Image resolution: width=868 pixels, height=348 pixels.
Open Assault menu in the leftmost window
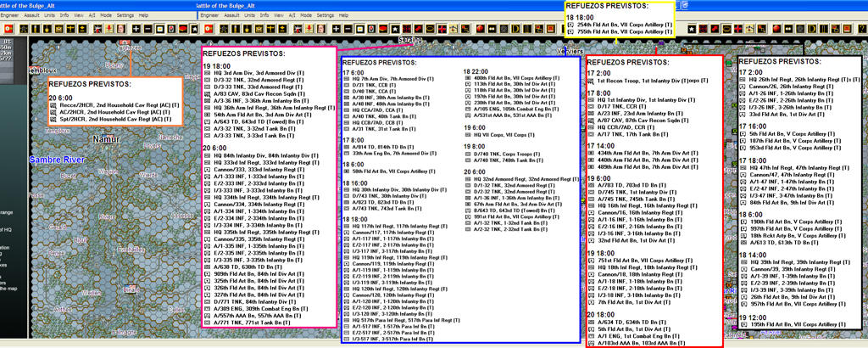tap(32, 15)
